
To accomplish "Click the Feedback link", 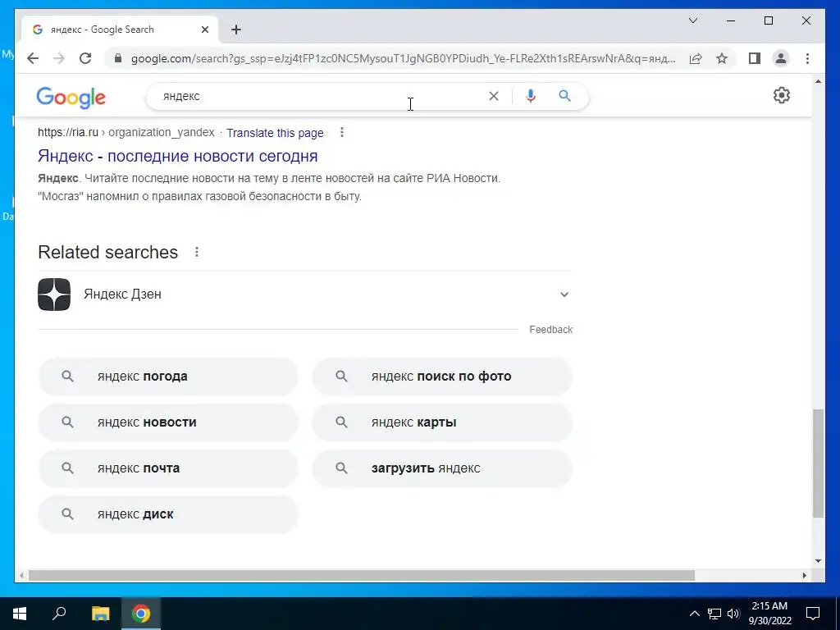I will tap(550, 330).
